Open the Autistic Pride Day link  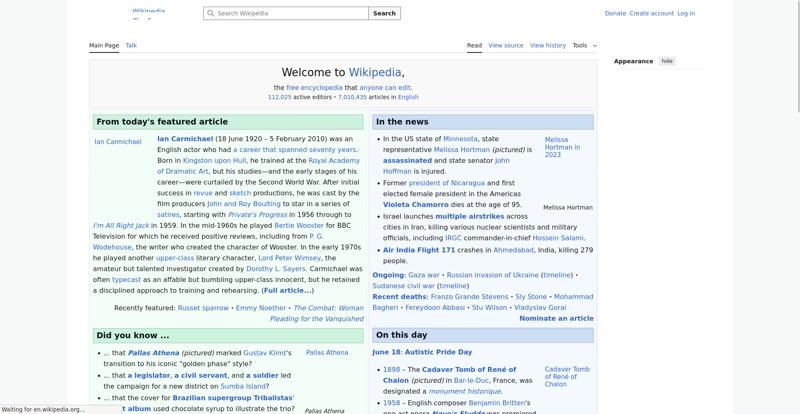438,352
